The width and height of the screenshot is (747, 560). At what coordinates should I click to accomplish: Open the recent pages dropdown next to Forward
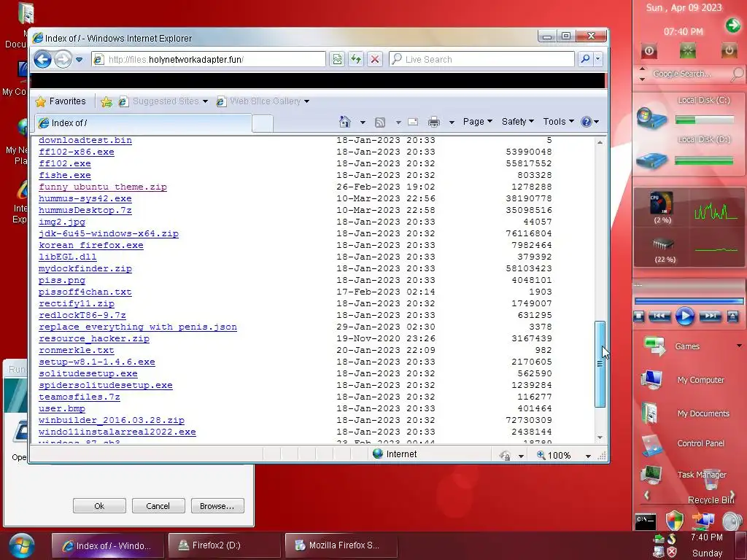click(79, 60)
